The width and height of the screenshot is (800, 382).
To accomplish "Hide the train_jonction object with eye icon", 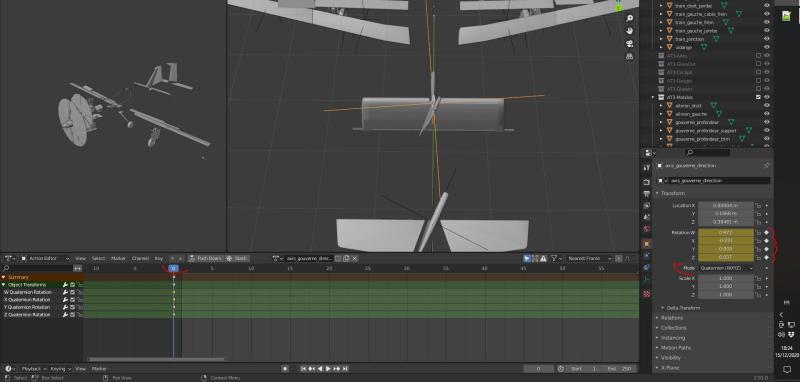I will pos(767,39).
